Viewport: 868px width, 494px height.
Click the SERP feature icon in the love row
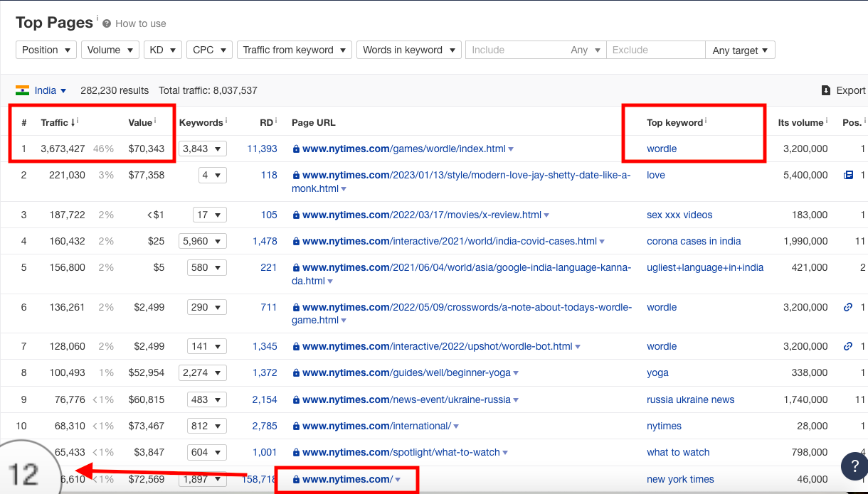pyautogui.click(x=848, y=175)
